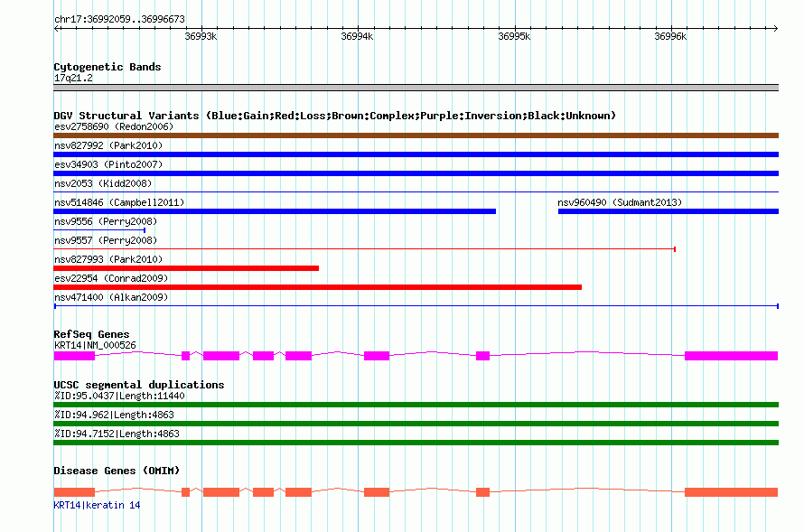Click the 36993k ruler position
Viewport: 804px width, 532px height.
tap(201, 36)
